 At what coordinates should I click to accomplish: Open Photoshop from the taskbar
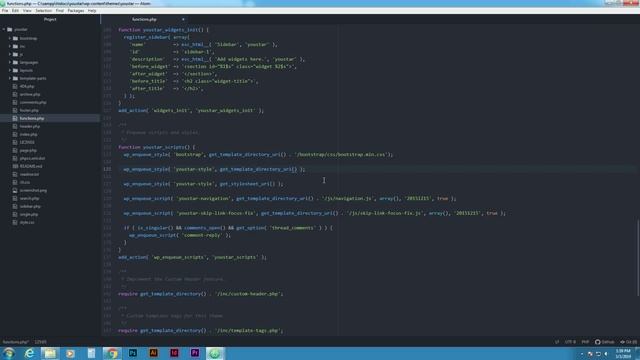(x=133, y=353)
